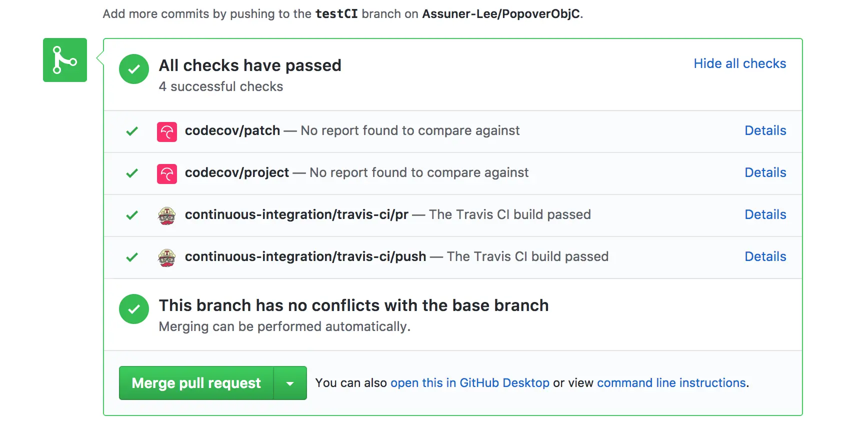
Task: Show command line instructions
Action: pos(671,383)
